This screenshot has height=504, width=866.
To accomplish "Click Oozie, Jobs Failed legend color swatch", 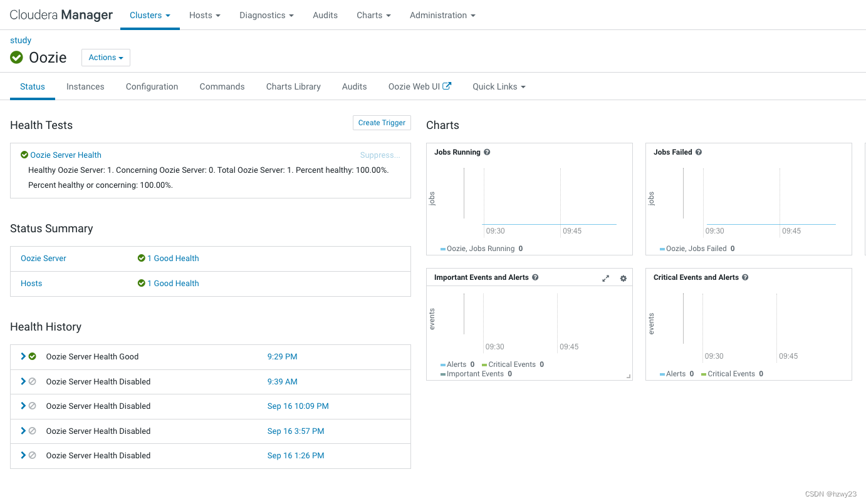I will (662, 249).
